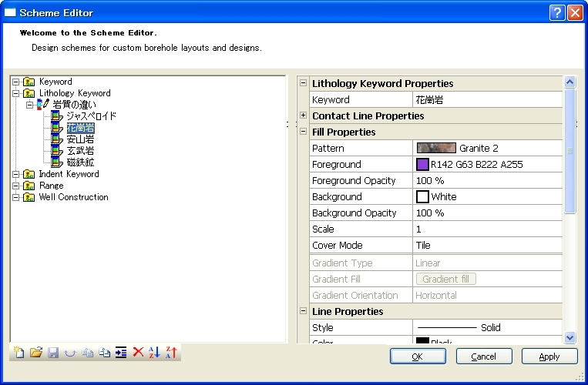Collapse the Fill Properties section

pyautogui.click(x=303, y=132)
